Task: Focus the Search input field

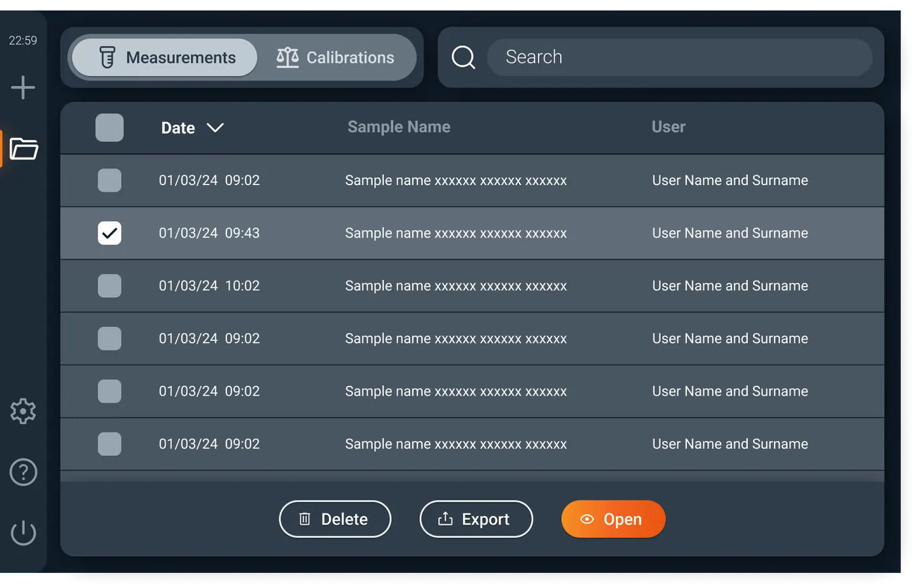Action: coord(679,58)
